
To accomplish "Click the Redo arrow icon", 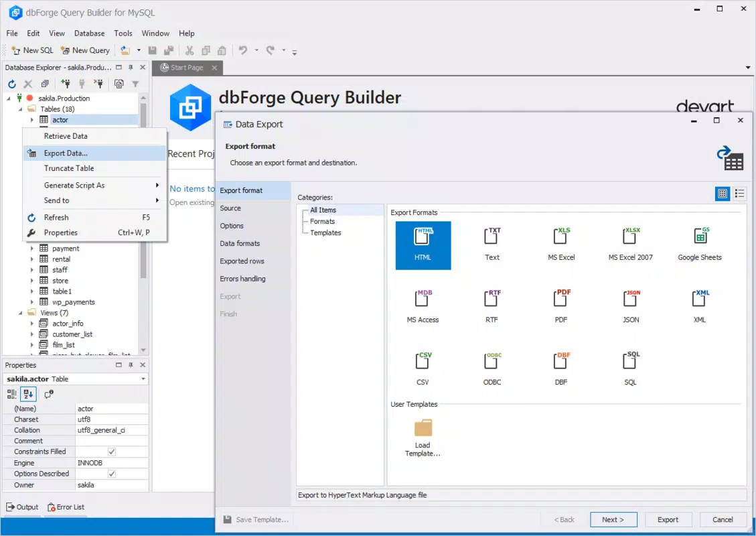I will (x=271, y=50).
